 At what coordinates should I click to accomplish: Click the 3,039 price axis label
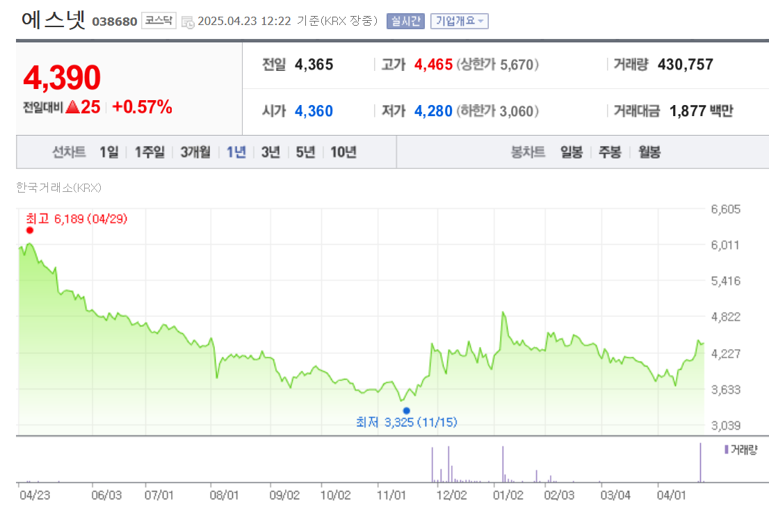pos(726,426)
